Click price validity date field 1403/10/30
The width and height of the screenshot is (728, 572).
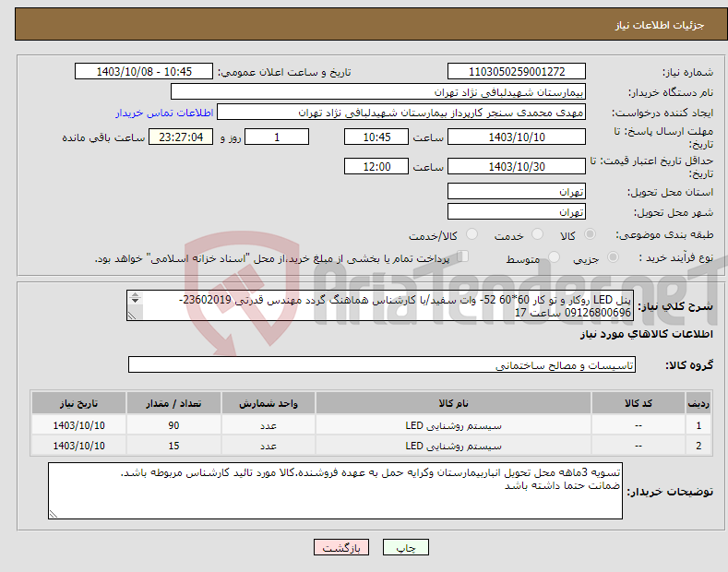(517, 166)
